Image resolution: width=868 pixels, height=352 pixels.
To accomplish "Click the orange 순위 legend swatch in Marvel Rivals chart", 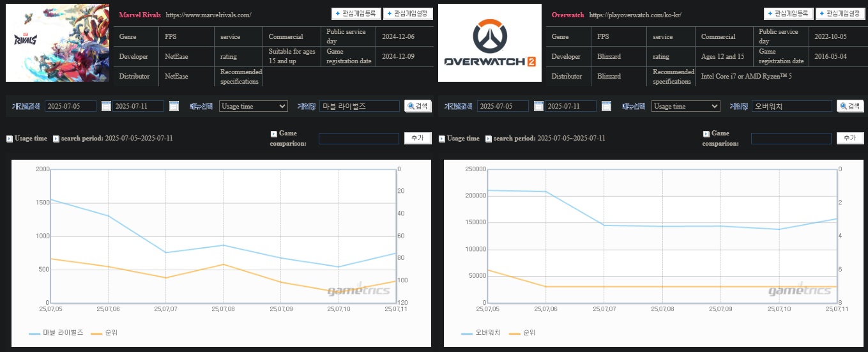I will coord(96,333).
